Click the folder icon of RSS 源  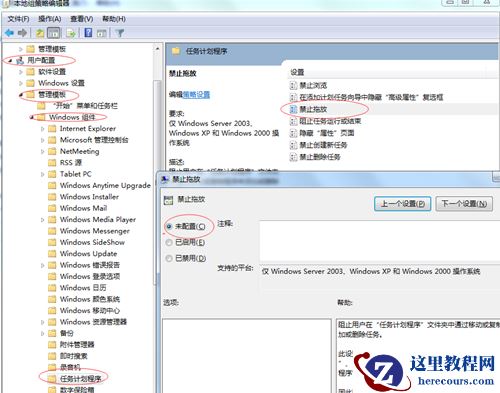coord(52,163)
